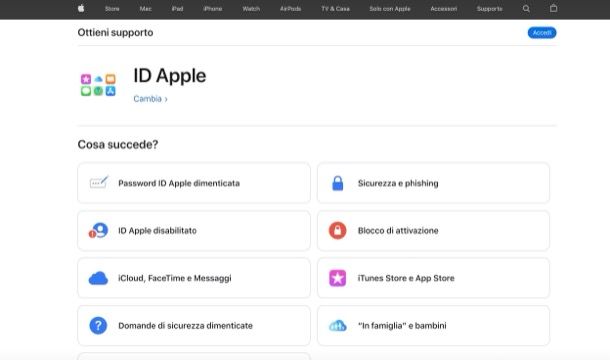Open the Accessori menu item
Screen dimensions: 610x360
pyautogui.click(x=443, y=9)
